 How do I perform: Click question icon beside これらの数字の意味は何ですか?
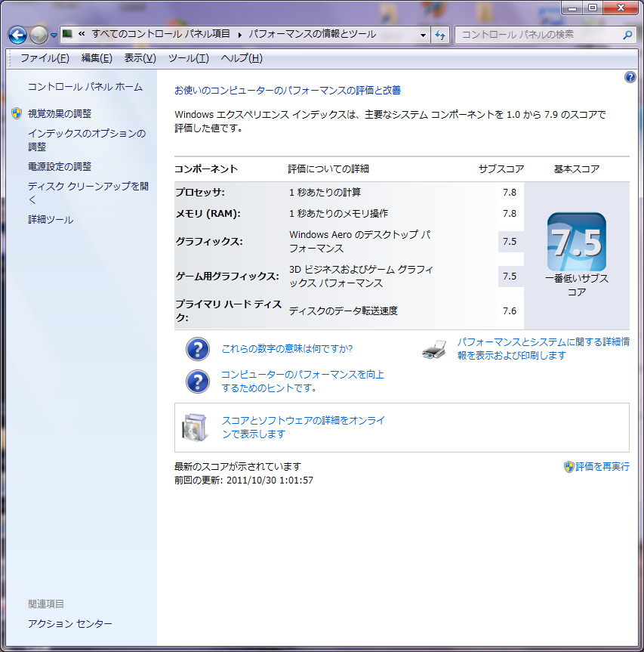(x=197, y=349)
